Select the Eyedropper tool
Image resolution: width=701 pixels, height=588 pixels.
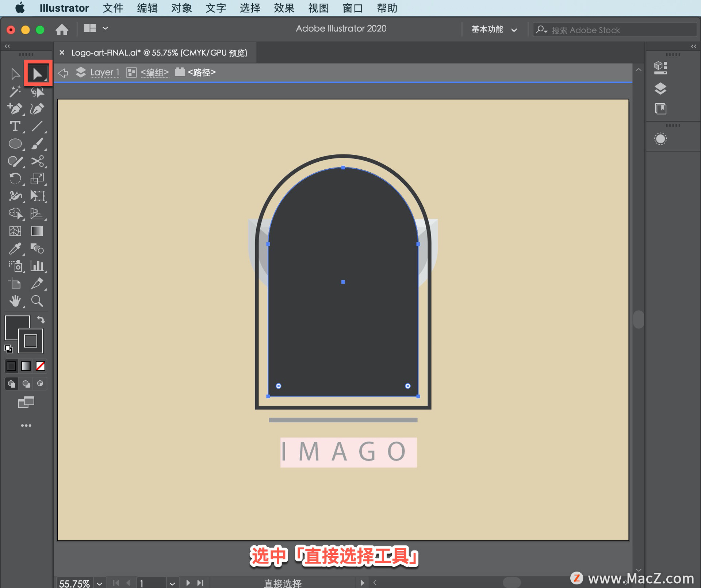click(15, 249)
